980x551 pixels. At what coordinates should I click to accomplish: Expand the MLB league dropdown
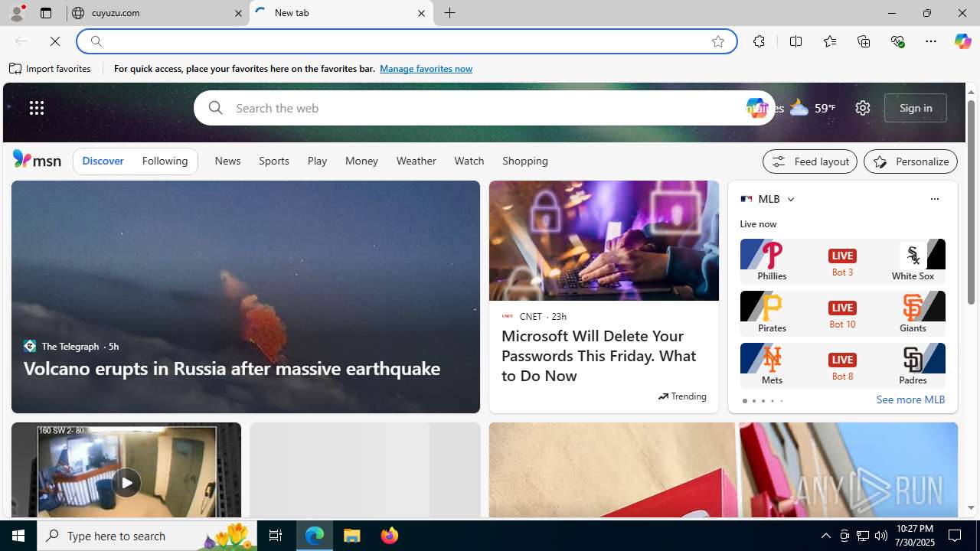point(790,199)
